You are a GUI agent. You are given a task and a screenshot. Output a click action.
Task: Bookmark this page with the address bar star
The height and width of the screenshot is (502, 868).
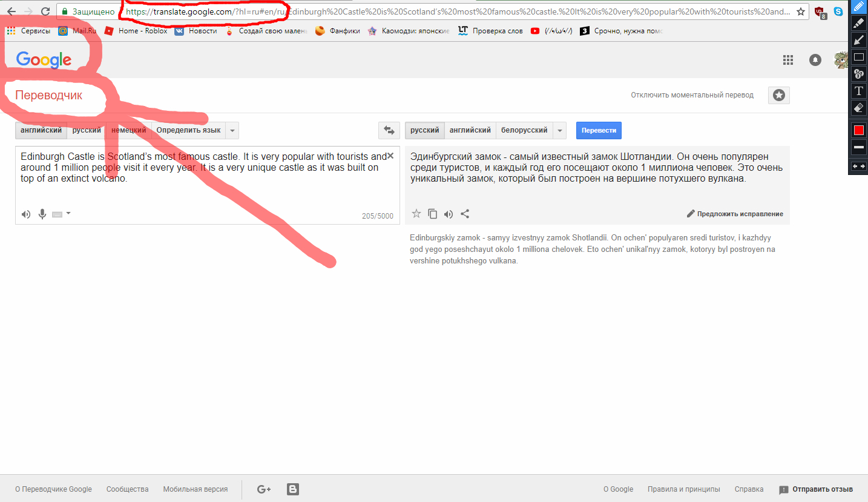click(800, 12)
